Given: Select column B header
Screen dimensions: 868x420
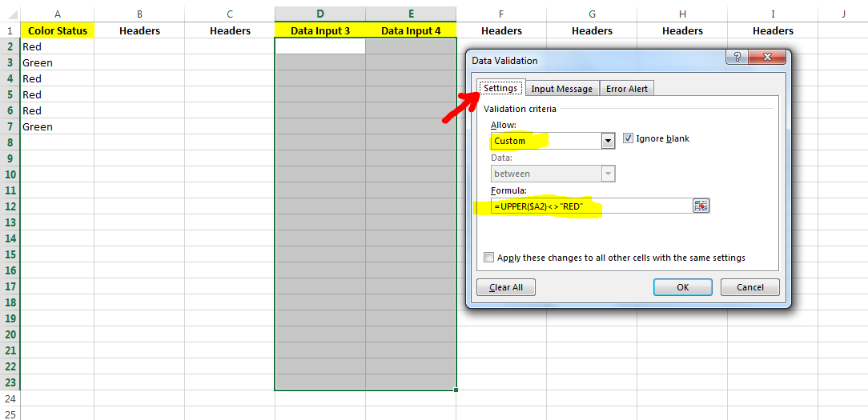Looking at the screenshot, I should click(x=139, y=14).
